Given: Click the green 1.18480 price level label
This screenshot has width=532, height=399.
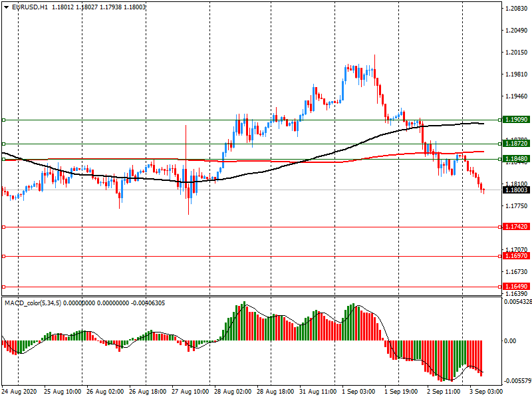Looking at the screenshot, I should click(516, 159).
